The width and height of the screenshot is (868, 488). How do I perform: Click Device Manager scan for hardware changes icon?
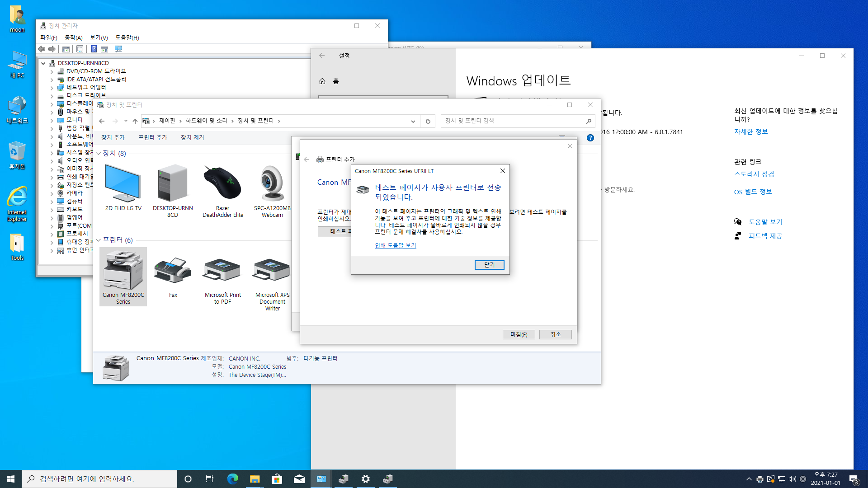coord(118,49)
